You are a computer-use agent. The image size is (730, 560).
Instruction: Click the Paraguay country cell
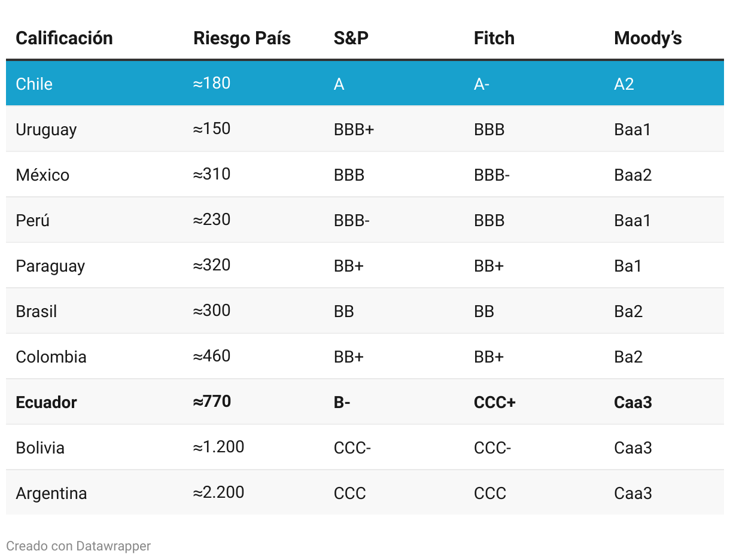pos(50,266)
